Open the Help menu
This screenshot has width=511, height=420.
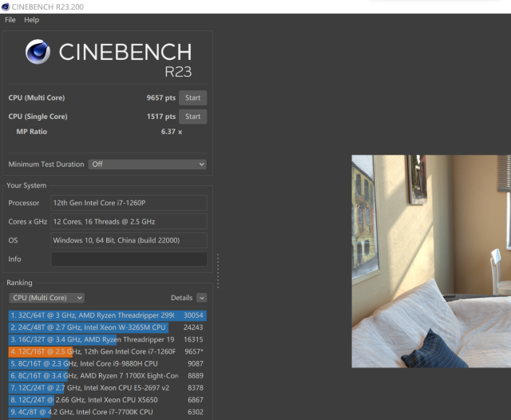pos(31,20)
